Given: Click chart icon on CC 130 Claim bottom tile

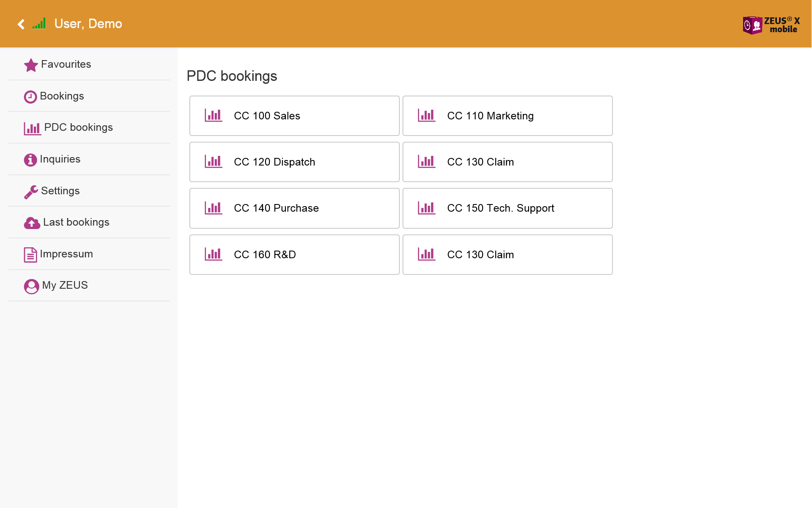Looking at the screenshot, I should coord(426,254).
